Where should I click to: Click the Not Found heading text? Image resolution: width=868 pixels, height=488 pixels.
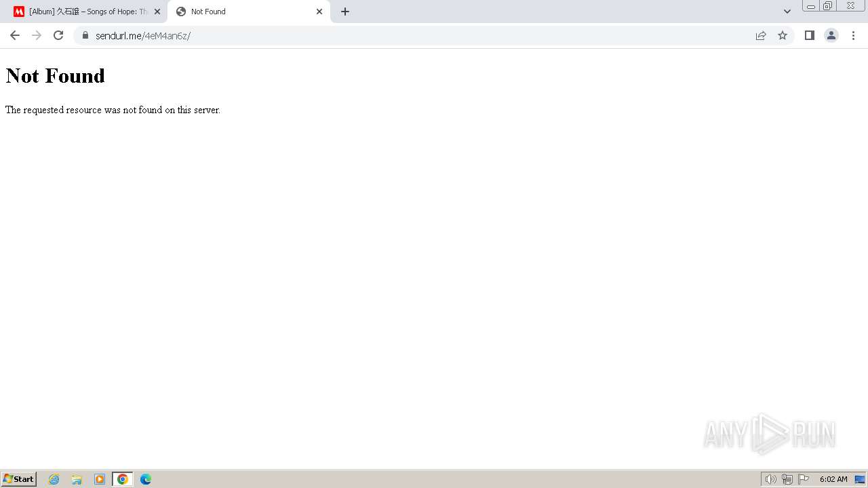[x=56, y=76]
